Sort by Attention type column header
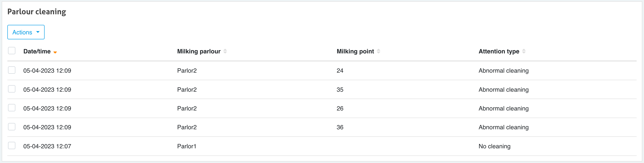 499,51
